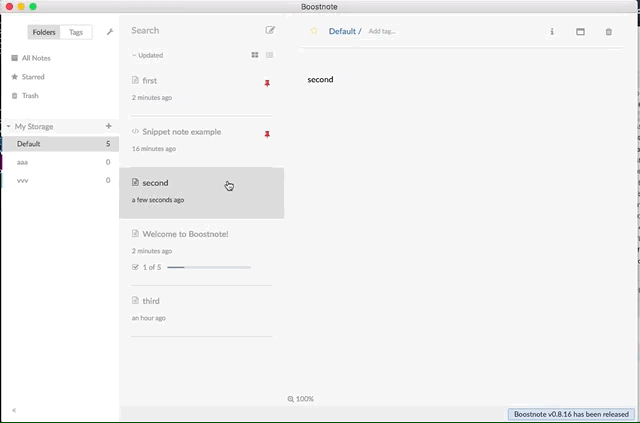Click the document icon of the 'second' note
The image size is (640, 423).
[x=135, y=182]
